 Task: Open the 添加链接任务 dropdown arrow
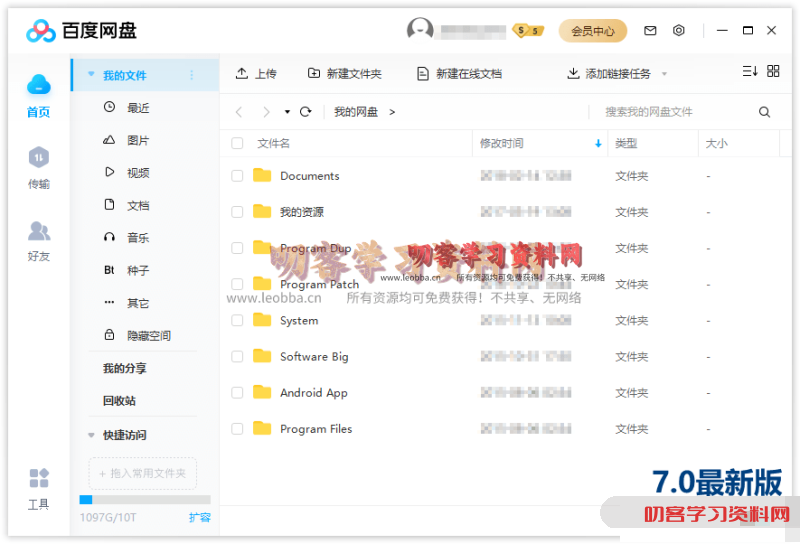click(664, 74)
